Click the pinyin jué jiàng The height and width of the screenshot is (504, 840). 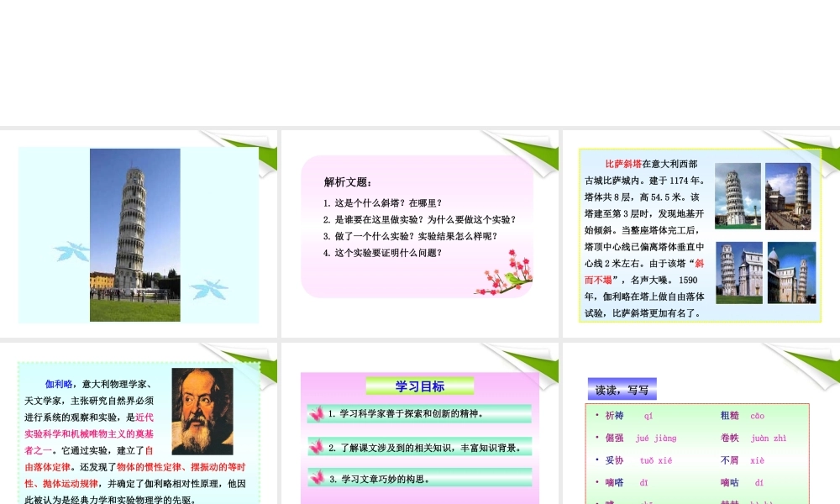pyautogui.click(x=656, y=438)
